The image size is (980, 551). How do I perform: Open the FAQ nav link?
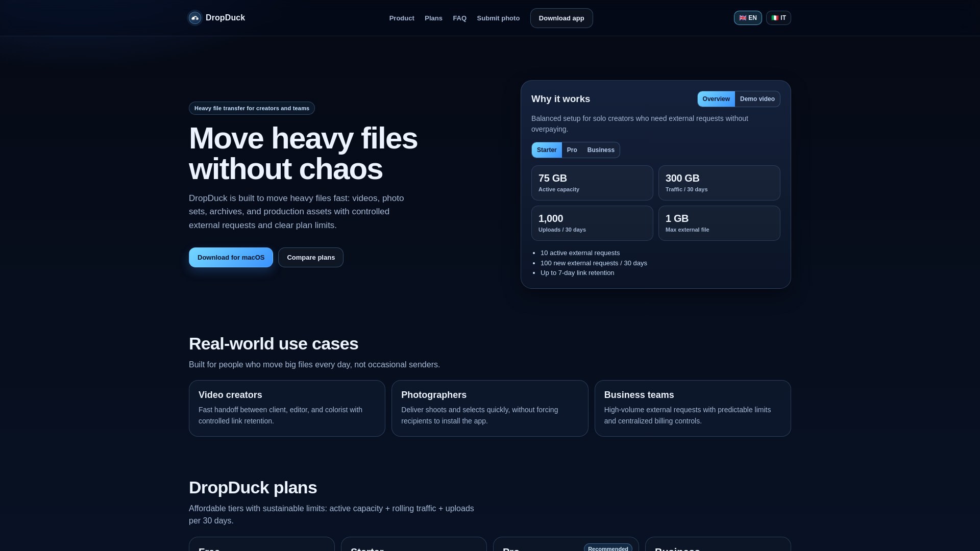(x=459, y=18)
